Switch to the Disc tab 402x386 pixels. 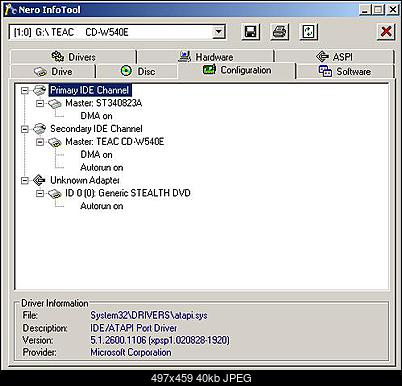[x=137, y=71]
